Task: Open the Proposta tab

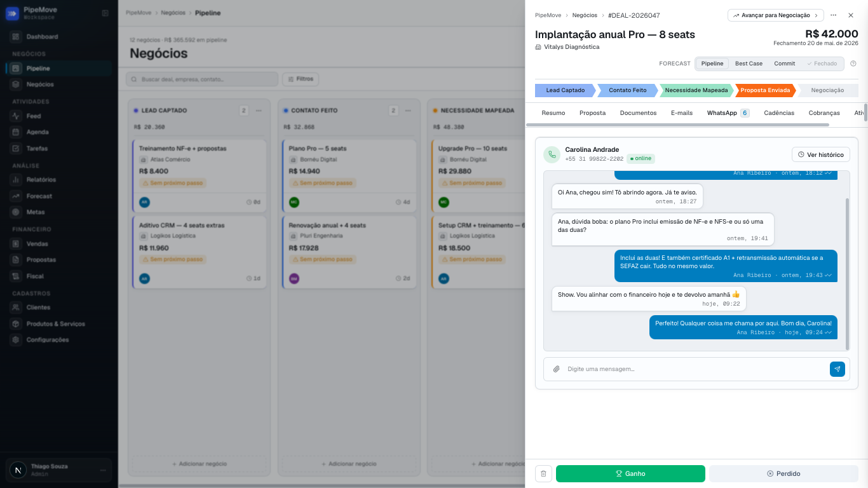Action: [x=592, y=113]
